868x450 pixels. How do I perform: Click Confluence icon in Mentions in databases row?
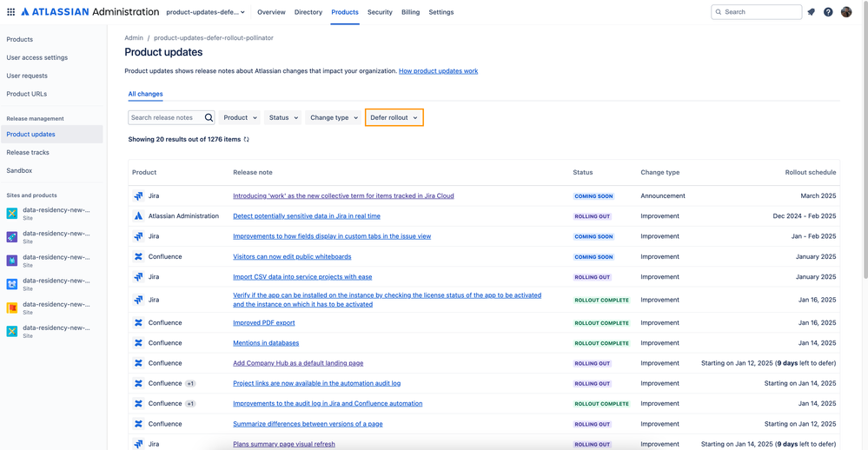coord(138,342)
